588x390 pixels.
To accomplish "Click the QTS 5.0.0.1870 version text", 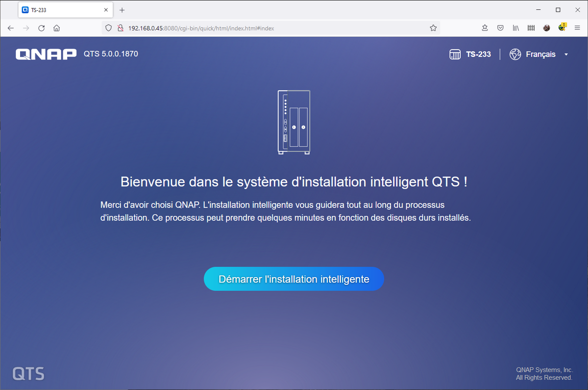I will (111, 54).
